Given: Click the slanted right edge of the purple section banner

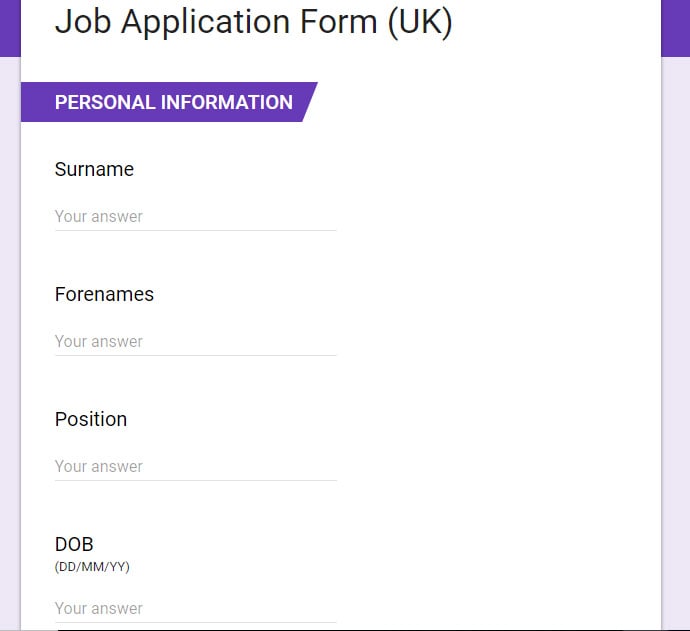Looking at the screenshot, I should tap(309, 102).
